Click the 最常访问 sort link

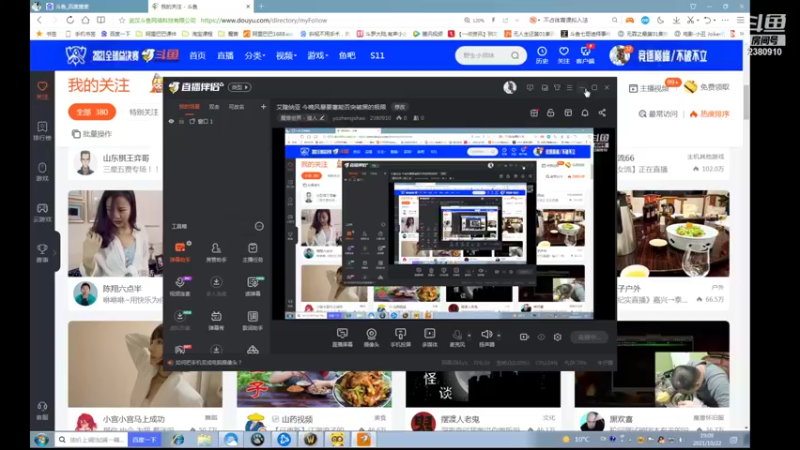pos(658,114)
